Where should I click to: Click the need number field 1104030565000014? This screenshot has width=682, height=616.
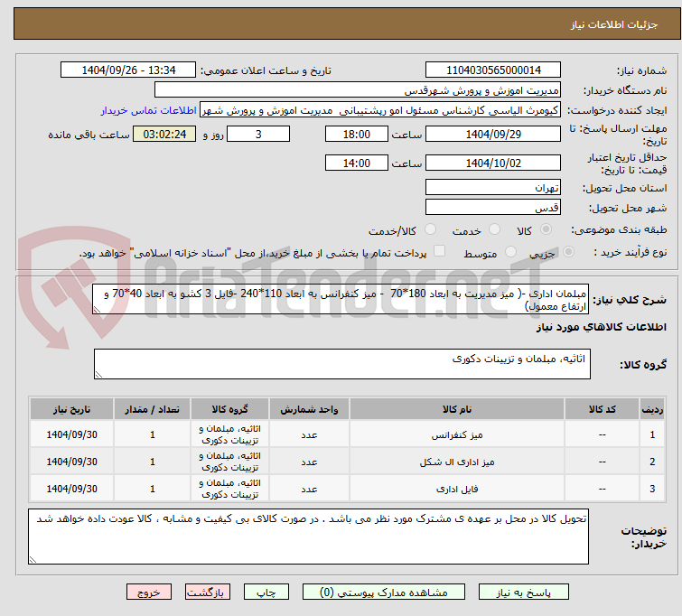coord(493,70)
